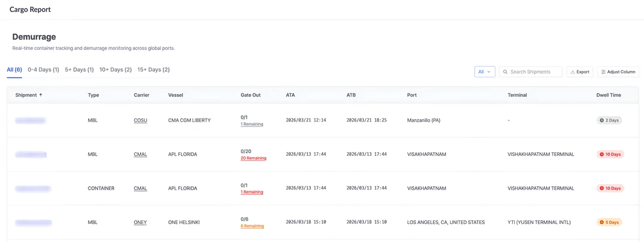The height and width of the screenshot is (242, 644).
Task: Click LOS ANGELES, CA, UNITED STATES port cell
Action: pos(446,222)
